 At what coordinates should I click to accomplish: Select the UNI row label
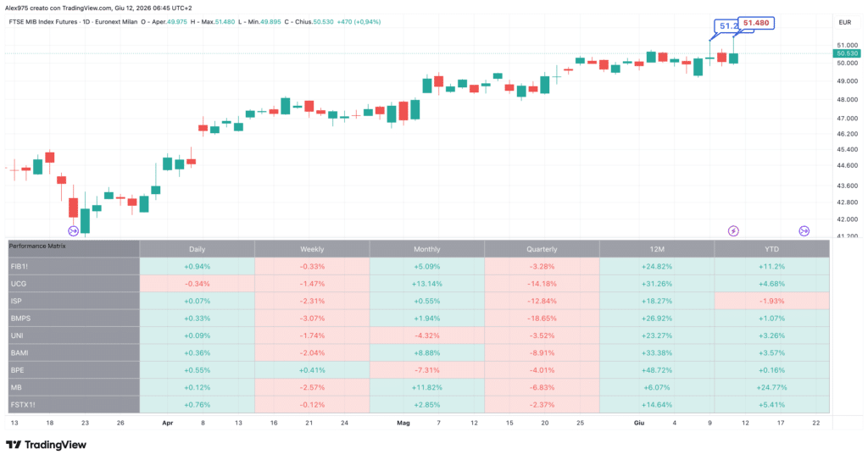(74, 335)
